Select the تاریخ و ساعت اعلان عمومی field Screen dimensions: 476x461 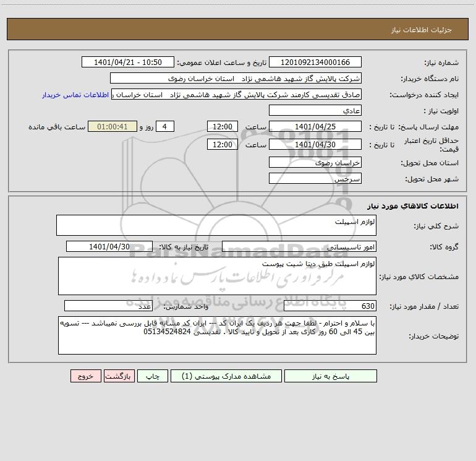pos(128,62)
